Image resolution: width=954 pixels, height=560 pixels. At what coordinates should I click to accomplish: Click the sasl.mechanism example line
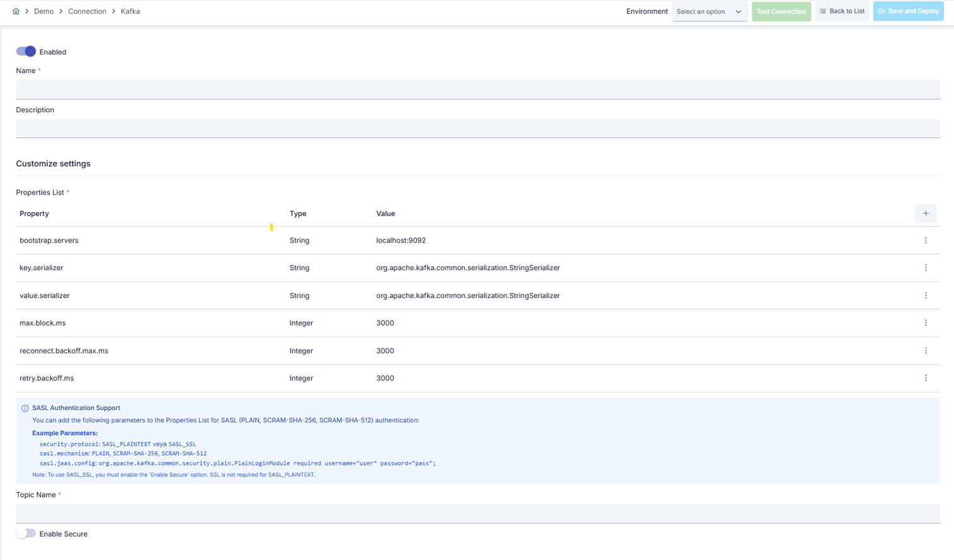pyautogui.click(x=123, y=454)
